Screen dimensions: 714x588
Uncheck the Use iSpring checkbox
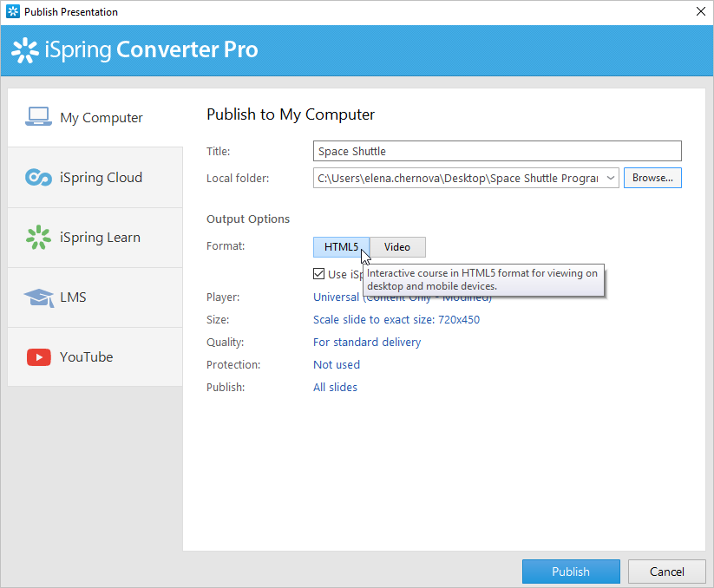[319, 274]
